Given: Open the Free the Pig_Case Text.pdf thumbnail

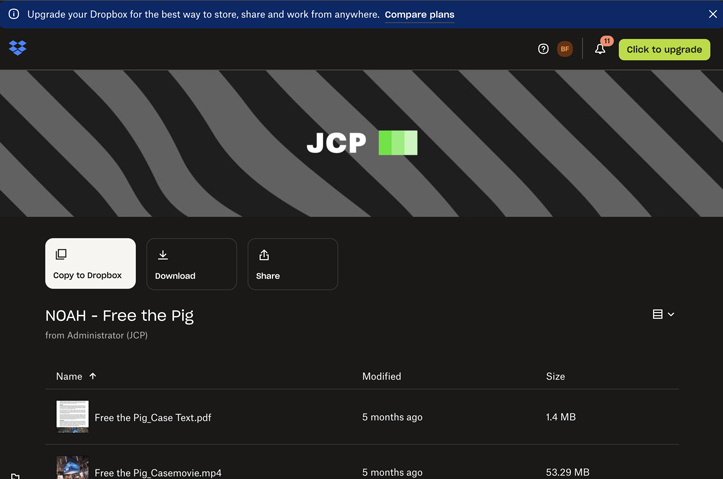Looking at the screenshot, I should 72,416.
